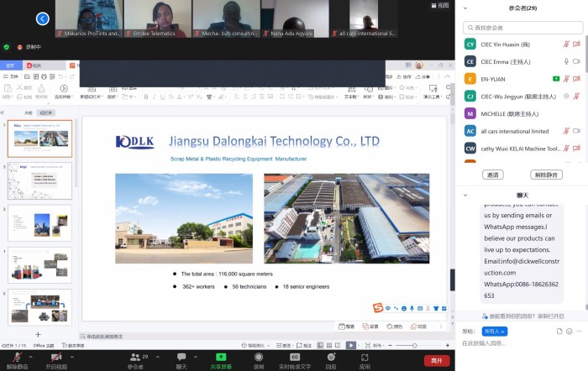Screen dimensions: 588x371
Task: Toggle Bold formatting in WPS ribbon
Action: [x=146, y=97]
